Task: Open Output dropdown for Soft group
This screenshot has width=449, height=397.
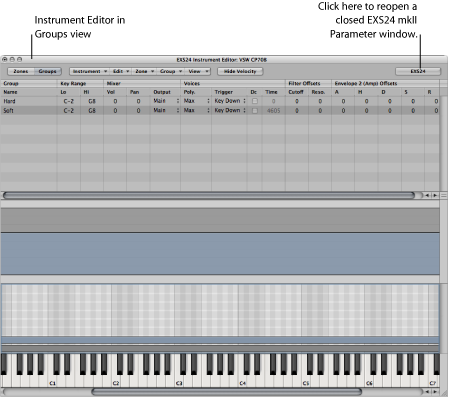Action: click(x=166, y=110)
